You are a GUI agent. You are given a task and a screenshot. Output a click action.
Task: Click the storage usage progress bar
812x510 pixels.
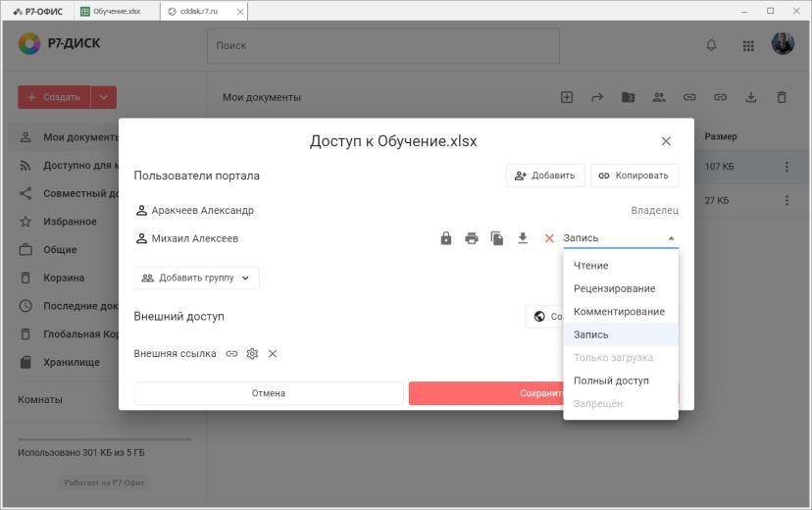tap(104, 439)
